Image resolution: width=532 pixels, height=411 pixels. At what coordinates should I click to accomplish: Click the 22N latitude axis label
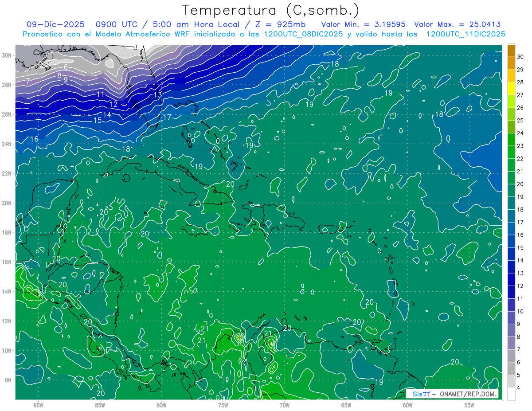pos(7,173)
